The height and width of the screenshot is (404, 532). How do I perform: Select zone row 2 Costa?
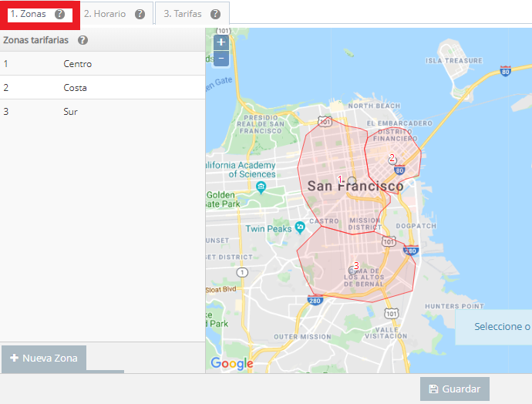click(103, 88)
